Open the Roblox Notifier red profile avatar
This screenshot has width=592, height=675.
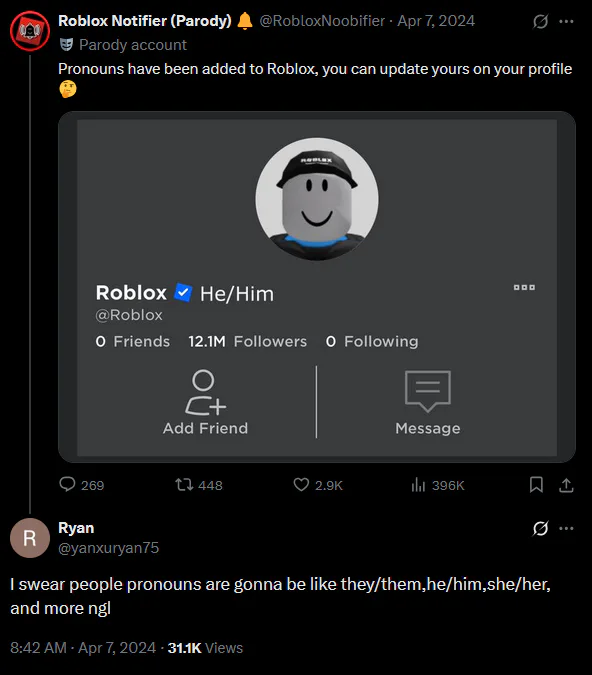click(x=30, y=31)
